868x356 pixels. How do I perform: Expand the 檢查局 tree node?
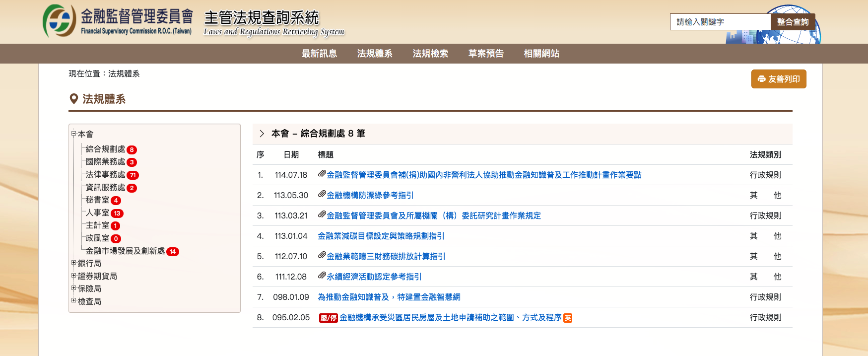pyautogui.click(x=73, y=301)
